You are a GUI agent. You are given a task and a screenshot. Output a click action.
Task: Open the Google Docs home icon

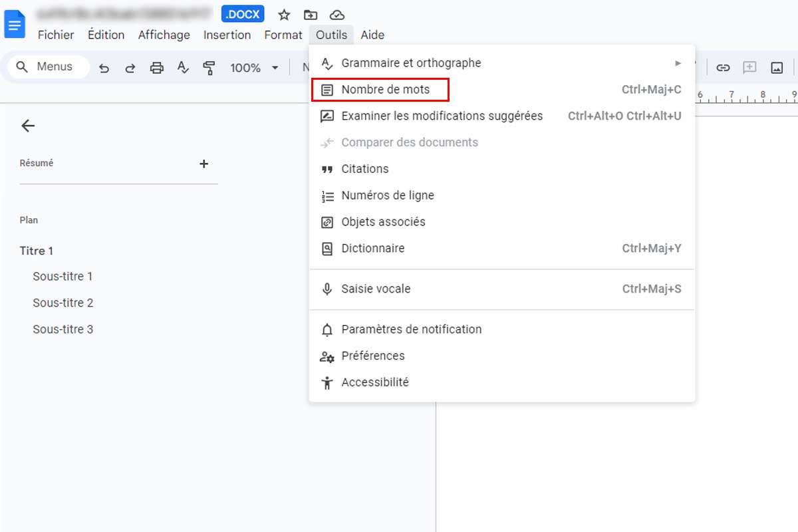(x=15, y=25)
